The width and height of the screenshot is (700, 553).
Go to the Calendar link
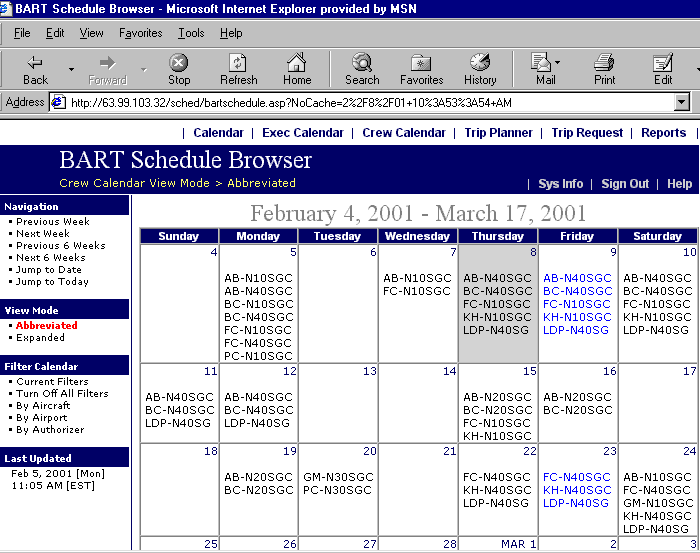(x=218, y=133)
